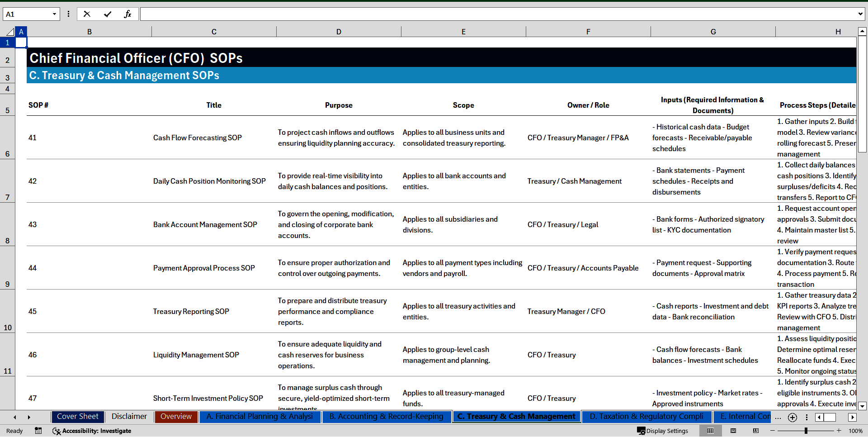The height and width of the screenshot is (437, 868).
Task: Switch to Page Layout view
Action: pos(733,431)
